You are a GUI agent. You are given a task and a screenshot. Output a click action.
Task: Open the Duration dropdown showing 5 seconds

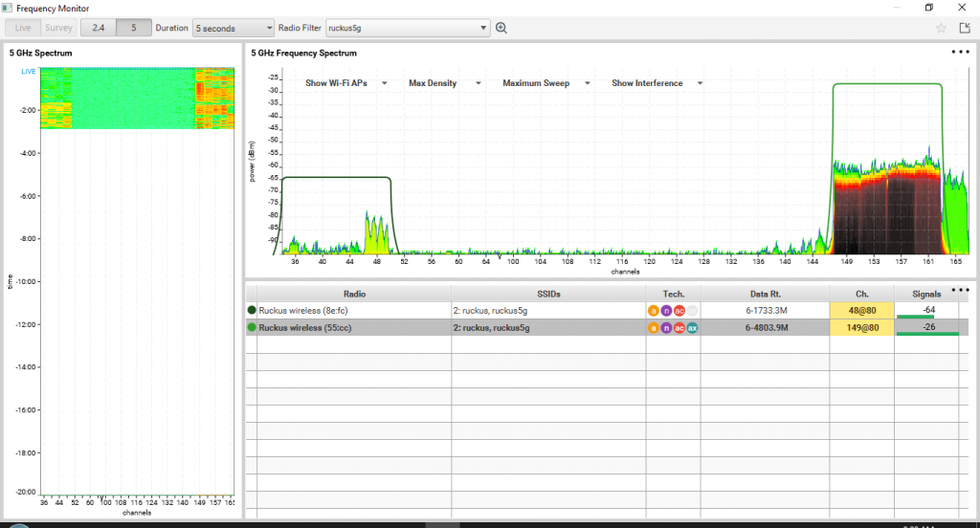coord(234,28)
